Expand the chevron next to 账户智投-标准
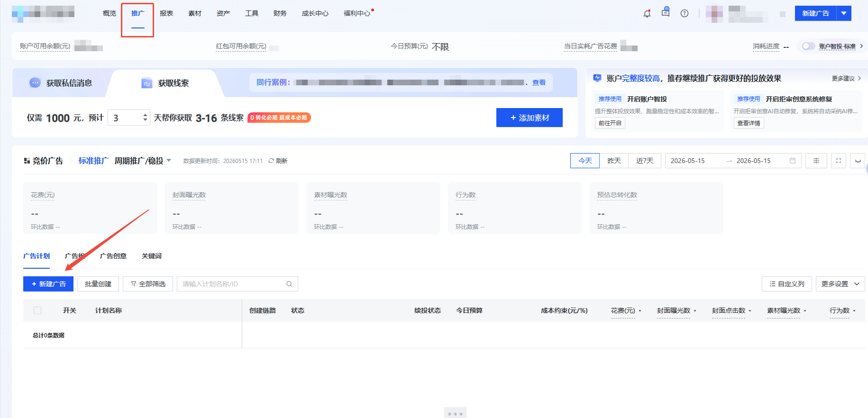868x418 pixels. click(x=861, y=46)
